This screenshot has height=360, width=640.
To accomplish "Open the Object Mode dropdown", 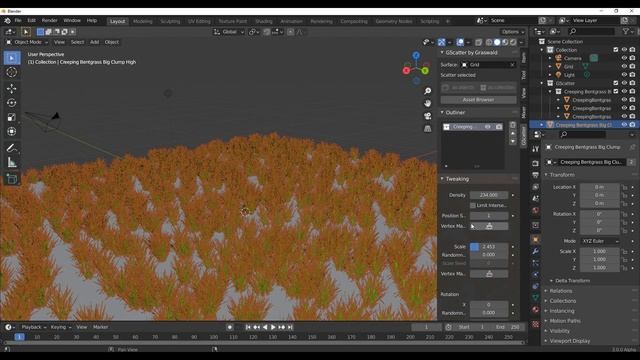I will click(x=27, y=42).
